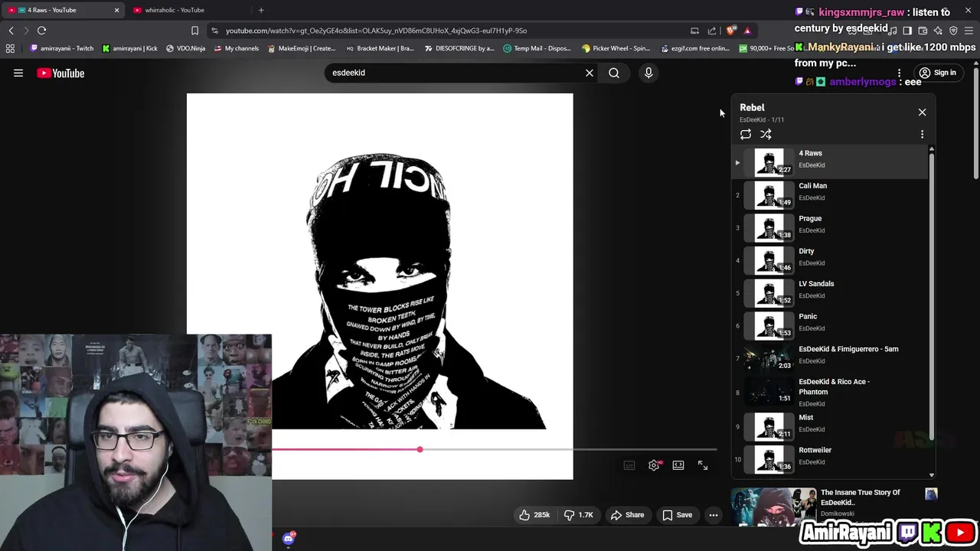Switch to whirraholic - YouTube tab

175,10
